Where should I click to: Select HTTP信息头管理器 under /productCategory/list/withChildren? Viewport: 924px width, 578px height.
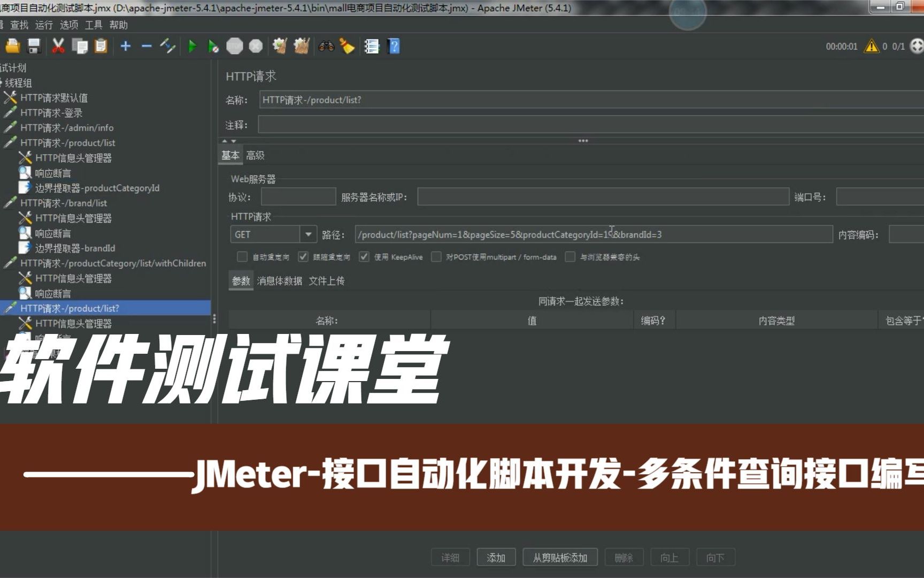click(73, 278)
